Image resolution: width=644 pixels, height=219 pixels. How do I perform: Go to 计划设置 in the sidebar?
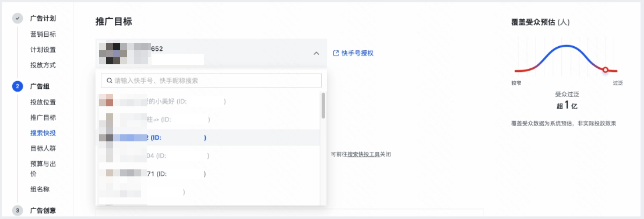pos(43,50)
